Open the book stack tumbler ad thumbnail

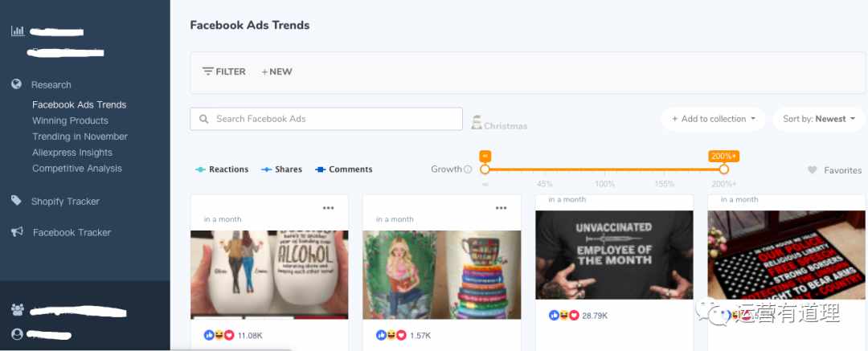point(442,275)
